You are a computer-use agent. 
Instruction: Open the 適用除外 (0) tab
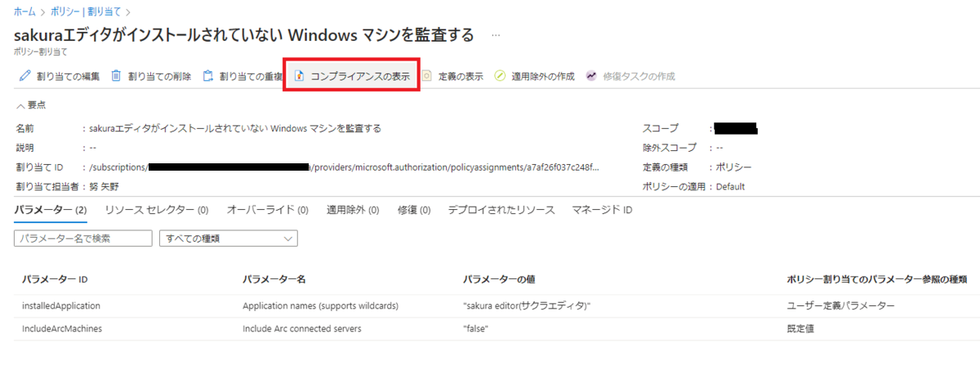click(353, 210)
